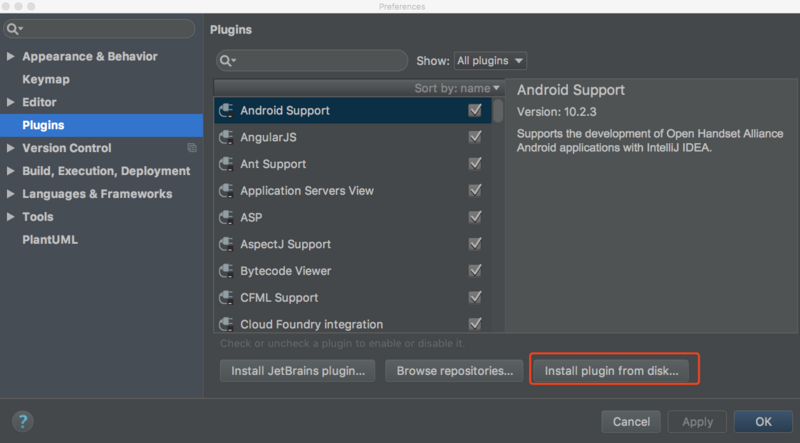
Task: Select Bytecode Viewer row text
Action: coord(286,271)
